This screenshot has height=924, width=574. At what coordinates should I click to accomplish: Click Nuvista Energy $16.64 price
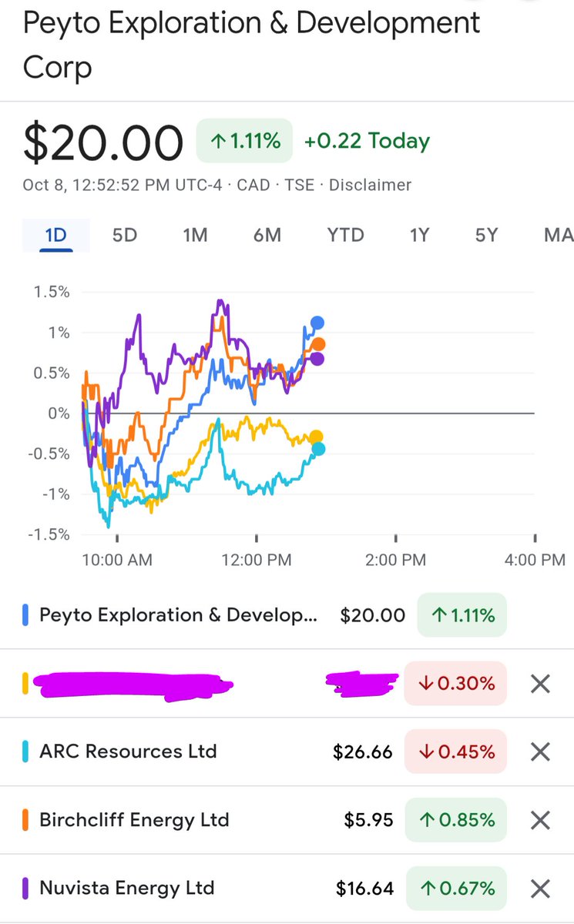[x=365, y=889]
